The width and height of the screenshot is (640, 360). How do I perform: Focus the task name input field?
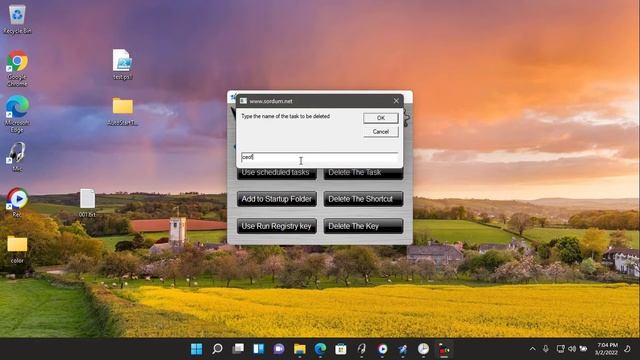(319, 157)
